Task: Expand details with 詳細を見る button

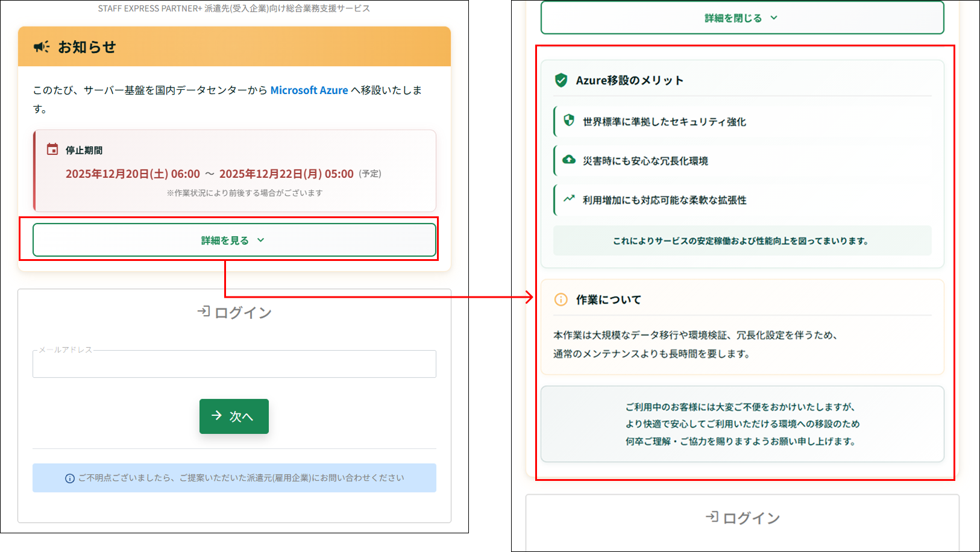Action: [234, 240]
